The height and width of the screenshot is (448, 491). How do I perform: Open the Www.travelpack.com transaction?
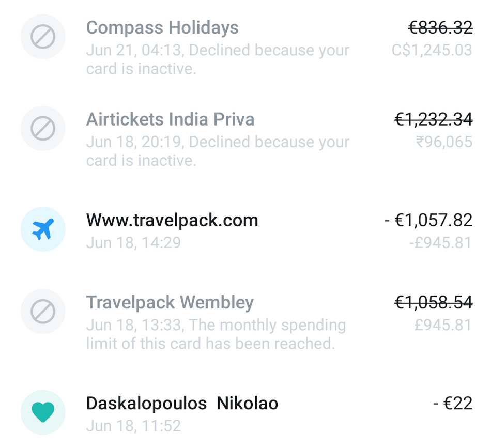pyautogui.click(x=172, y=220)
